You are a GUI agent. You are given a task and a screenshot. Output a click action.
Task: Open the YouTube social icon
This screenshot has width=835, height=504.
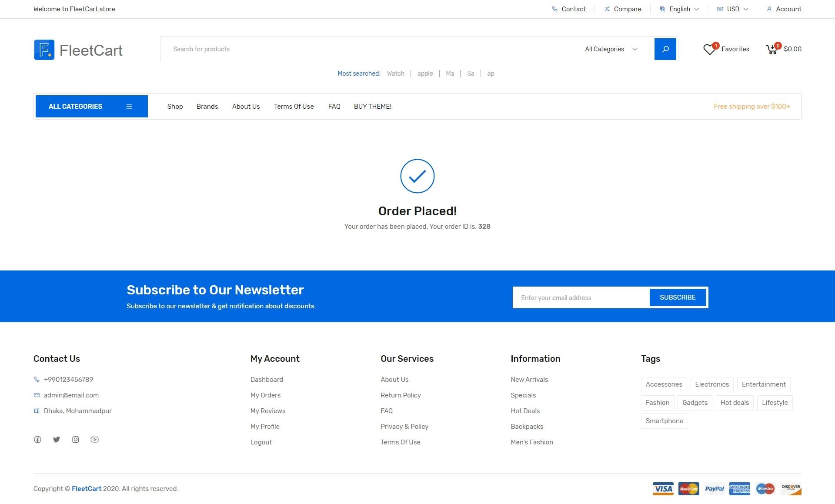click(94, 439)
